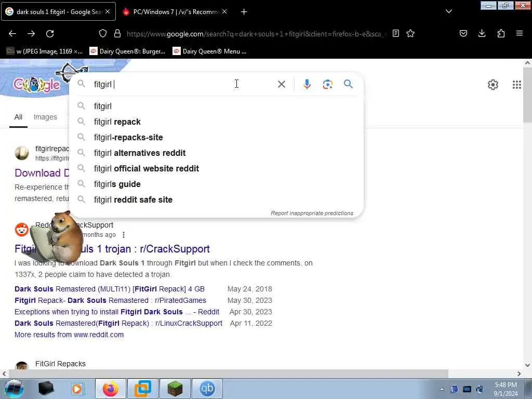Image resolution: width=532 pixels, height=399 pixels.
Task: Choose suggestion 'fitgirl alternatives reddit'
Action: (x=217, y=153)
